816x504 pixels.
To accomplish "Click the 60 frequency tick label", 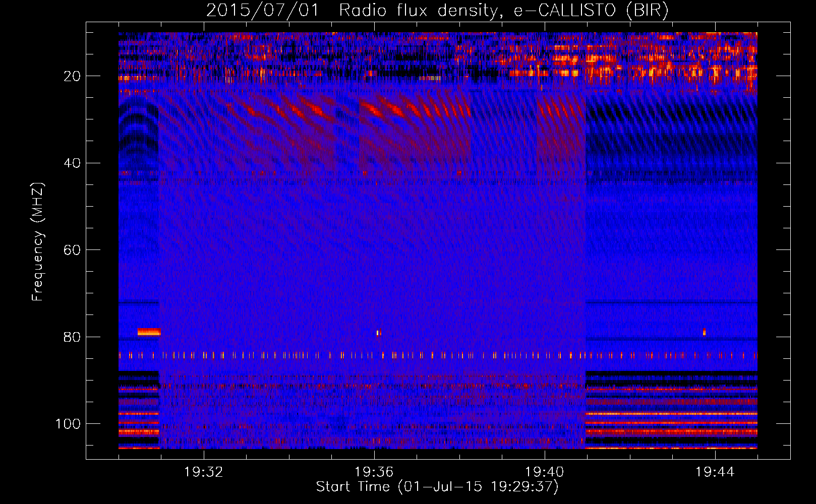I will coord(72,250).
